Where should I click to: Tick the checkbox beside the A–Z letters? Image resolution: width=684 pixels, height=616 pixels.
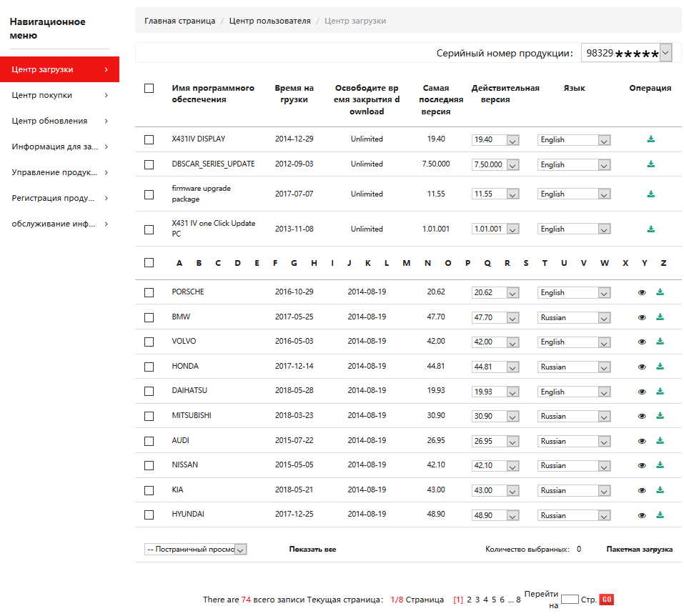pyautogui.click(x=149, y=263)
